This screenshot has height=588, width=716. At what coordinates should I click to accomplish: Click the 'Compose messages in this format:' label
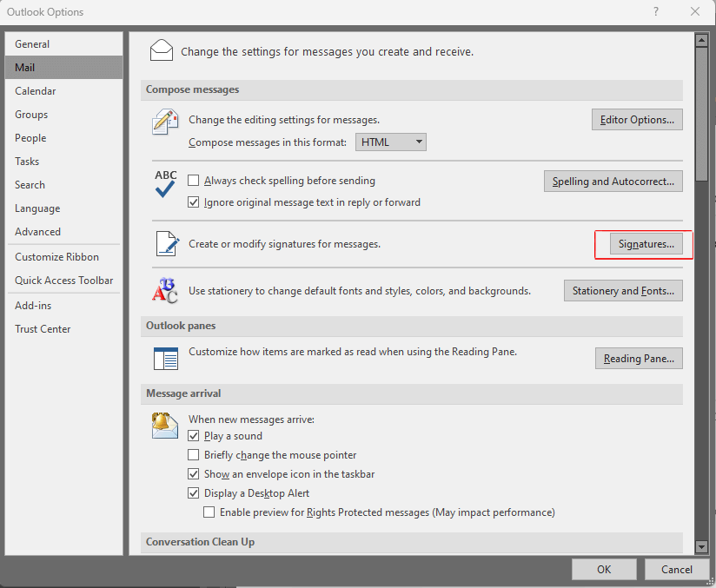tap(268, 142)
